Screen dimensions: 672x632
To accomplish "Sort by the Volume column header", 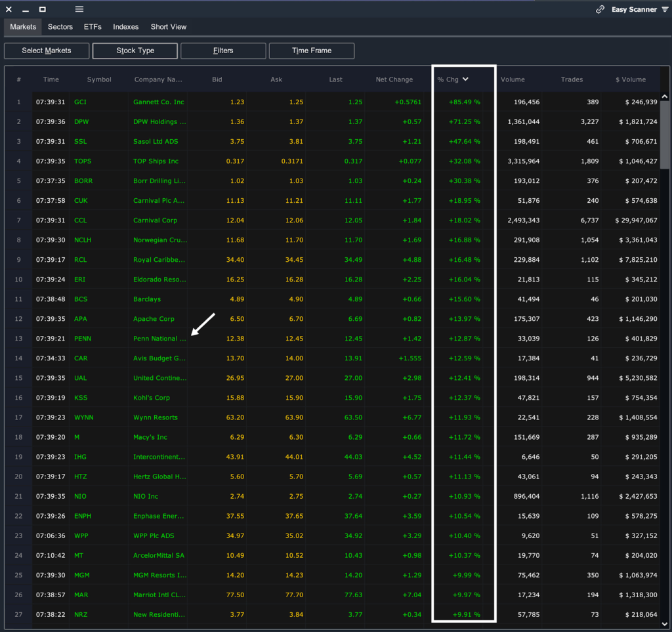I will (x=513, y=79).
